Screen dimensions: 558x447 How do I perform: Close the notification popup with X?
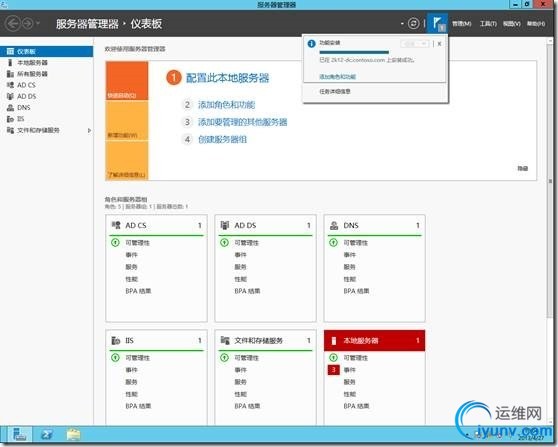pyautogui.click(x=439, y=44)
